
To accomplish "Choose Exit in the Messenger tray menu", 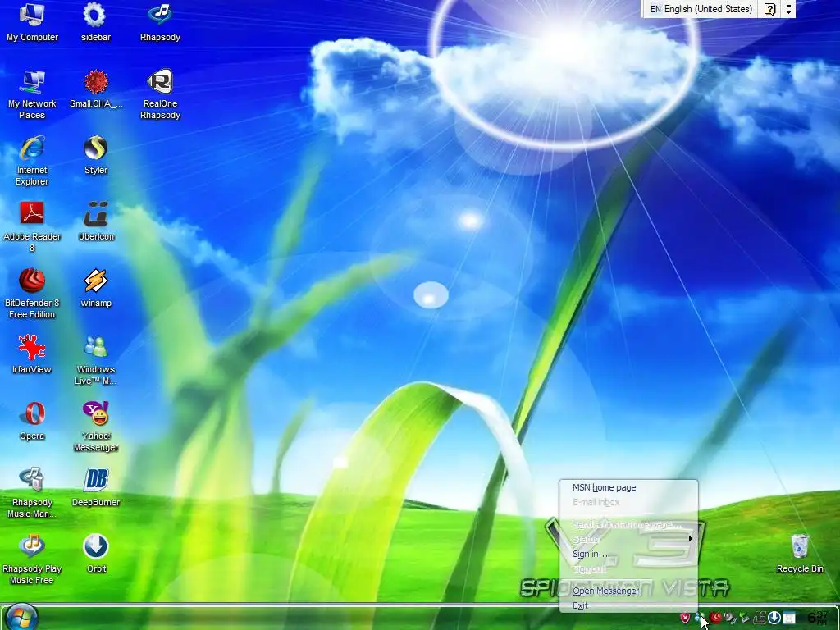I will pyautogui.click(x=580, y=606).
